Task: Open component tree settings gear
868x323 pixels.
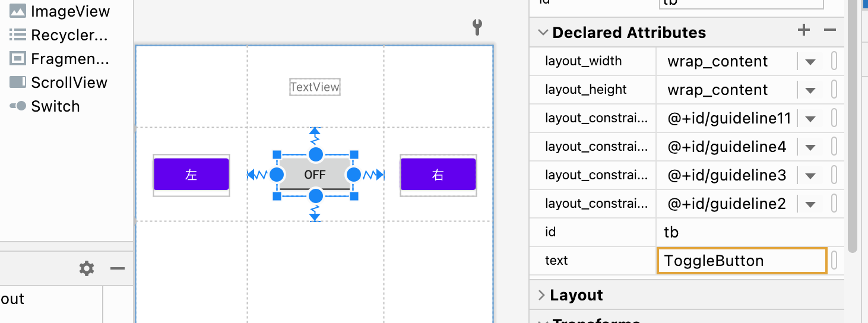Action: point(87,269)
